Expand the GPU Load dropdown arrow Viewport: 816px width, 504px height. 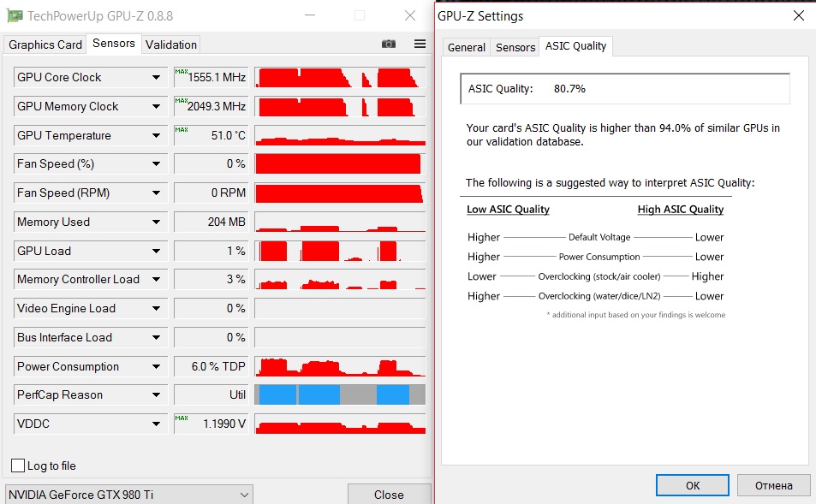pyautogui.click(x=156, y=252)
